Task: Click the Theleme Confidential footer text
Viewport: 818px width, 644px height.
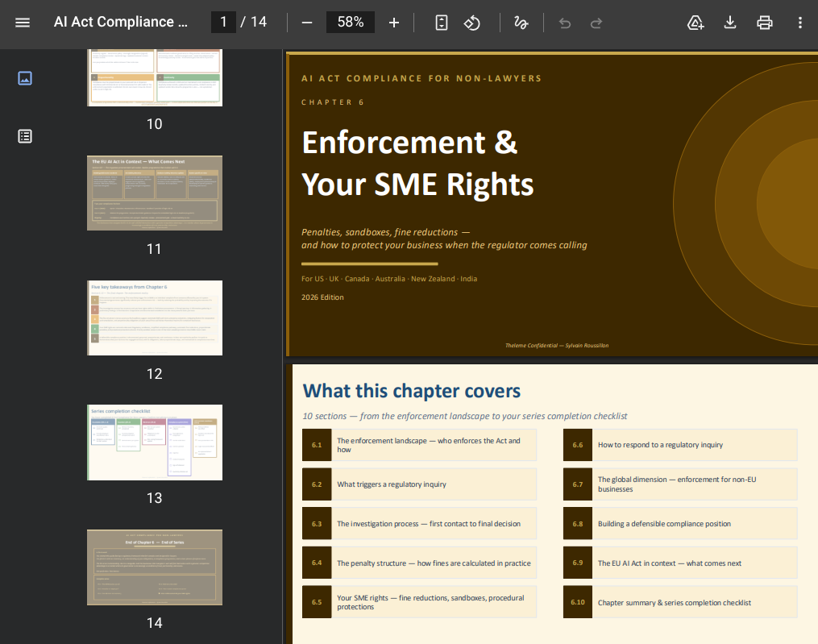Action: (x=557, y=346)
